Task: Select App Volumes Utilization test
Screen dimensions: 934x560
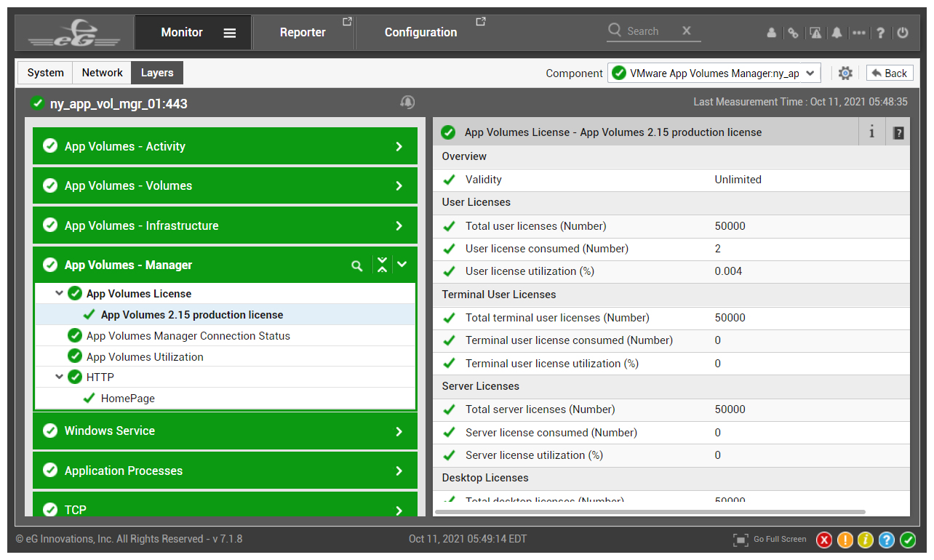Action: click(145, 357)
